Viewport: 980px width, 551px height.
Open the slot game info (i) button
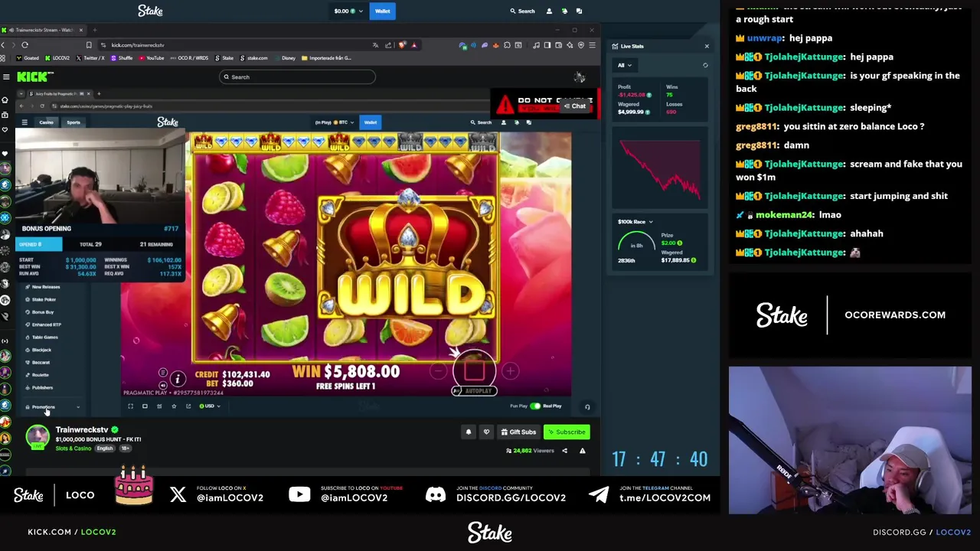click(x=177, y=380)
